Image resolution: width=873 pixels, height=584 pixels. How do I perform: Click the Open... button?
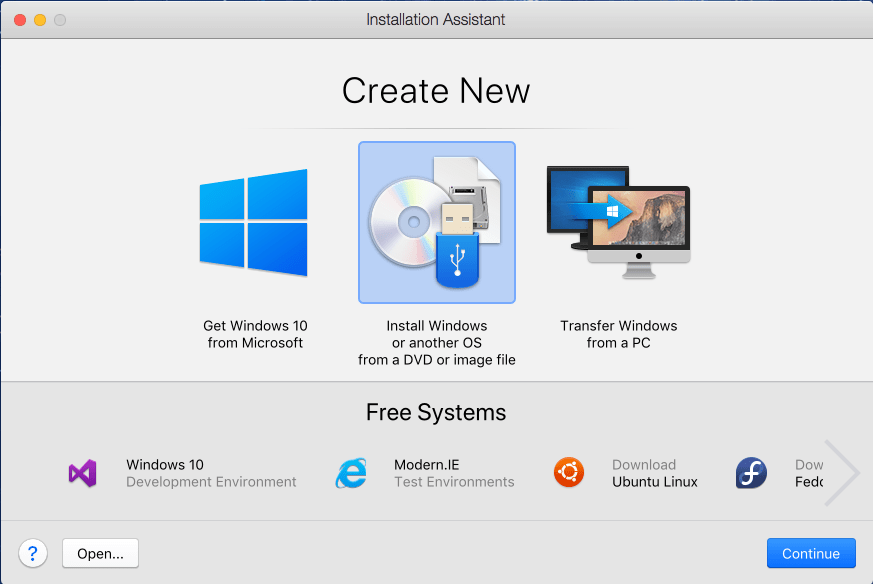pyautogui.click(x=99, y=553)
